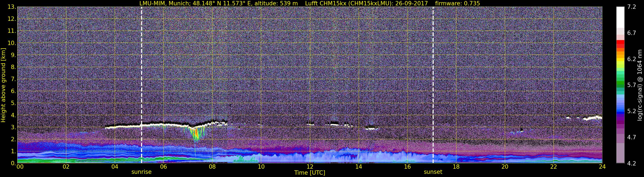Screen dimensions: 644x177
Task: Click the '06' time axis tick label
Action: 164,167
